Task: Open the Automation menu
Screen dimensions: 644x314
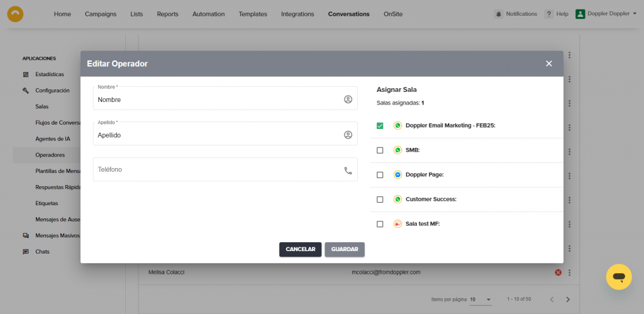Action: pyautogui.click(x=209, y=14)
